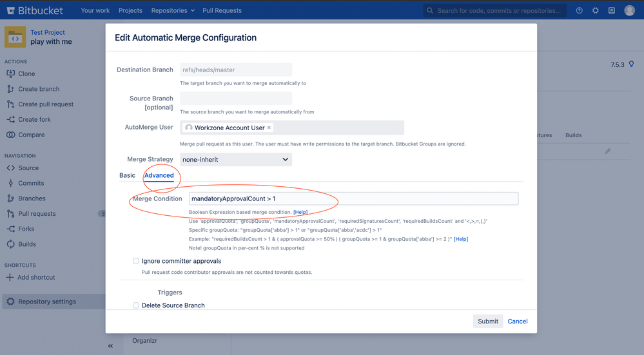Click the Organizr text behind dialog
Image resolution: width=644 pixels, height=355 pixels.
coord(144,341)
